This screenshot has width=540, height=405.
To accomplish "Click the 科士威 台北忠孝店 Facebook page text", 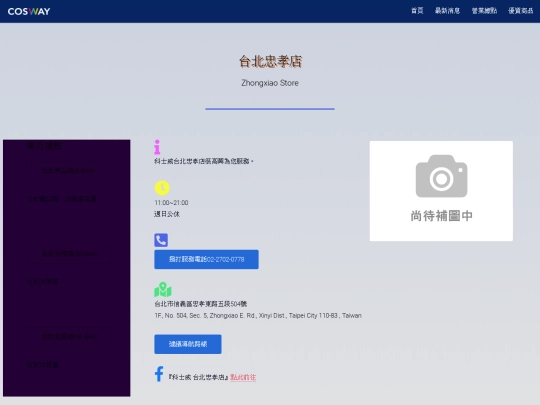I will [x=198, y=377].
